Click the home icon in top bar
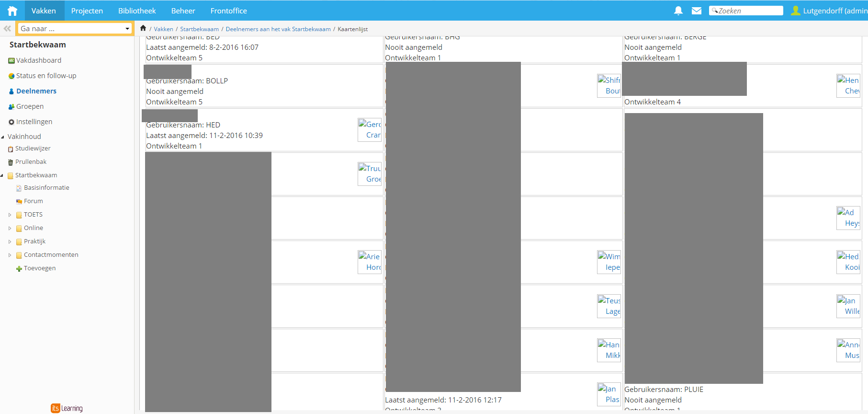Viewport: 868px width, 414px height. [x=12, y=11]
